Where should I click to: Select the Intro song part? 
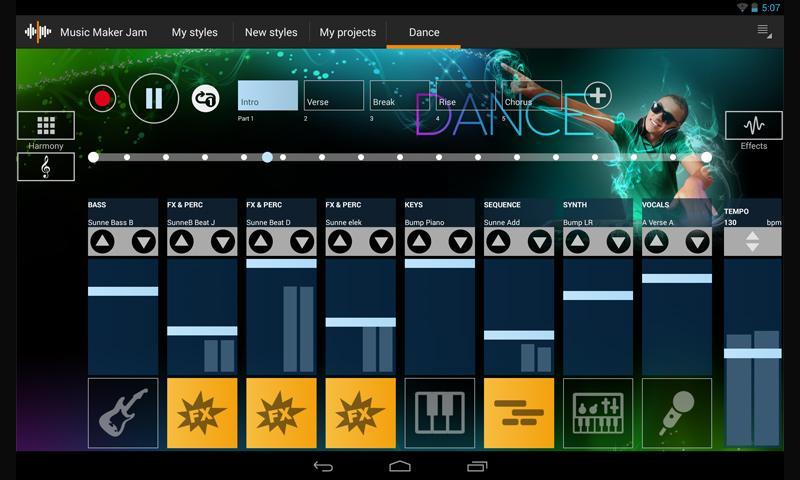point(268,95)
